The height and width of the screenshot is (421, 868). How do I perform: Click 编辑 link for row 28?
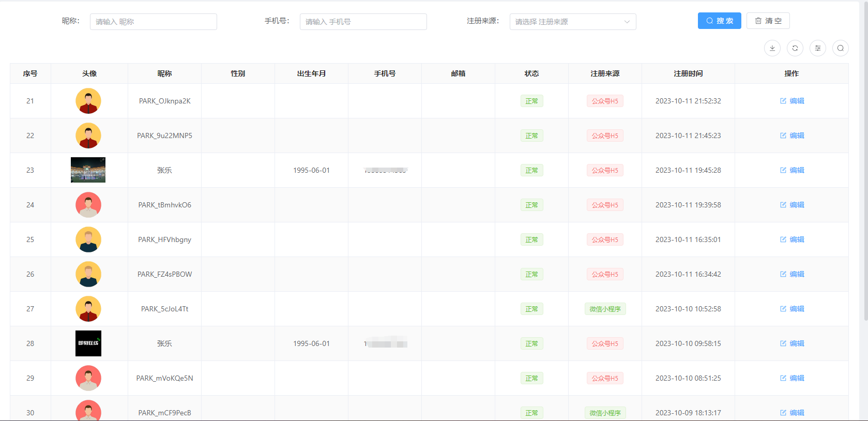pyautogui.click(x=797, y=343)
